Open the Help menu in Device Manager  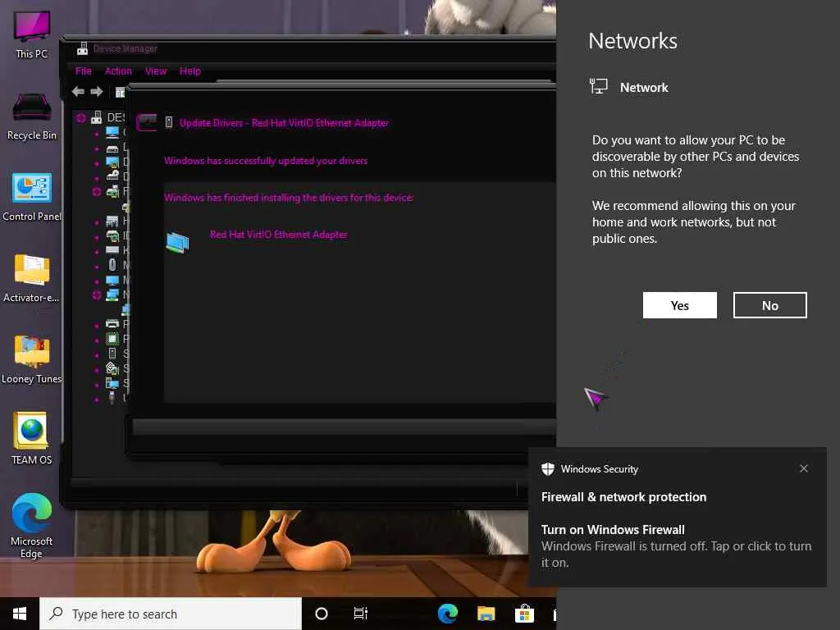[189, 71]
